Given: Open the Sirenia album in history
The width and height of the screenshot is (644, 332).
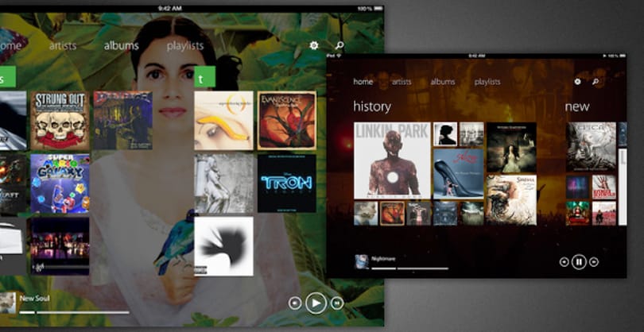Looking at the screenshot, I should coord(511,200).
